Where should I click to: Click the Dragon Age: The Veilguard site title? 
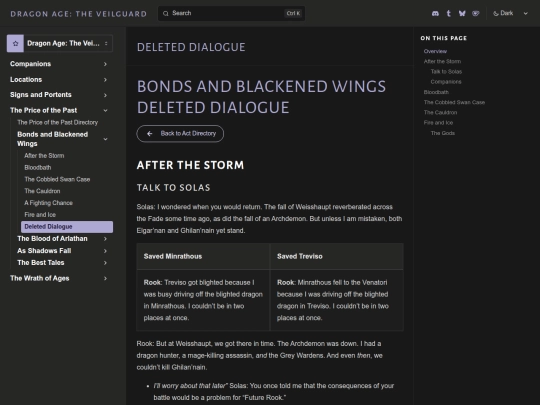tap(79, 14)
